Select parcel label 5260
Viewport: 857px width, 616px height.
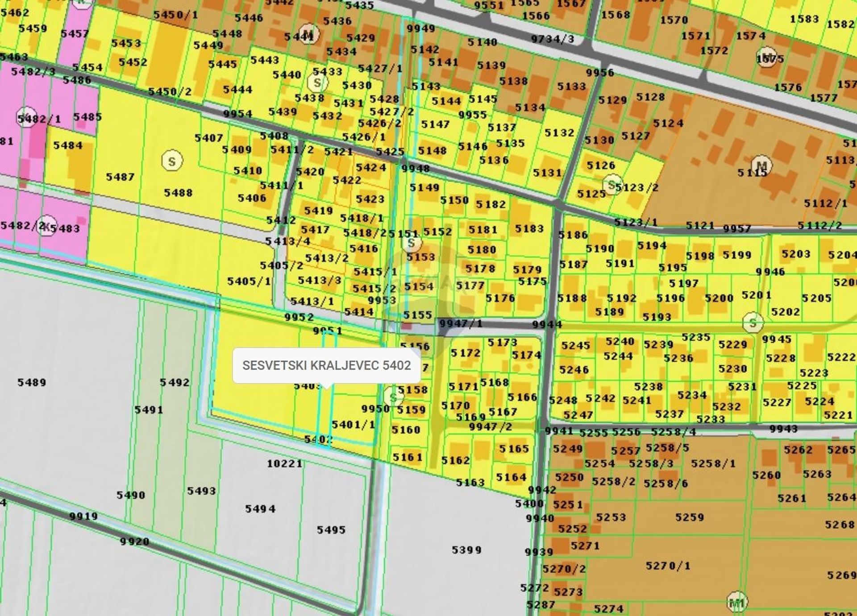766,475
